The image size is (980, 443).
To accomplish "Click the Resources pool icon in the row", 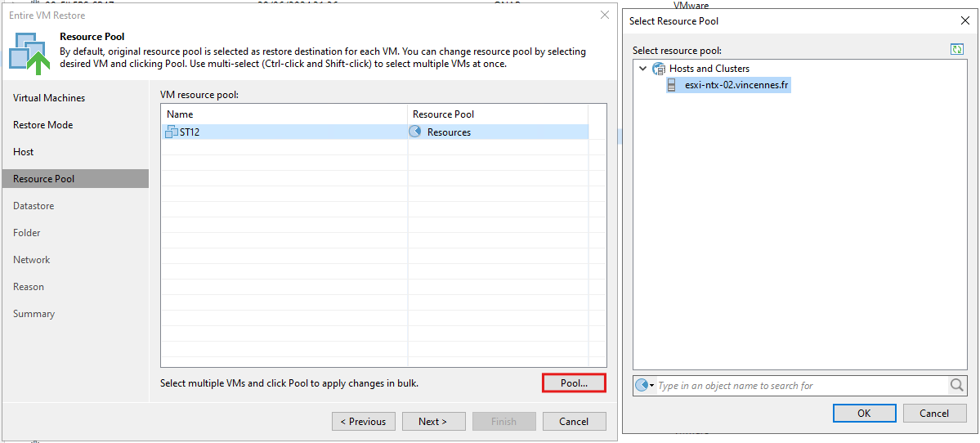I will [415, 132].
